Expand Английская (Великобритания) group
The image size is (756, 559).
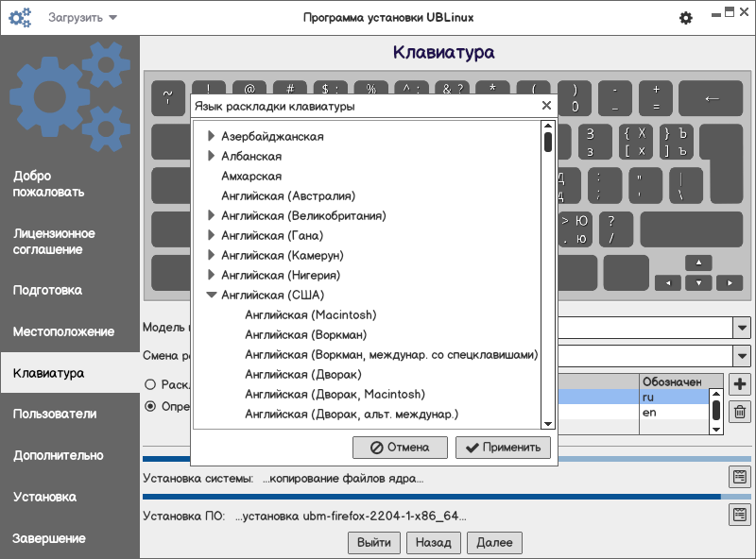(x=211, y=215)
